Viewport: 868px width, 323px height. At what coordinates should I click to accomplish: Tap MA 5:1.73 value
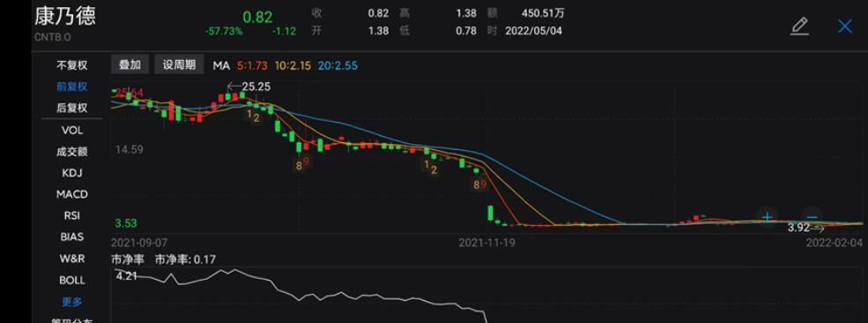tap(252, 66)
